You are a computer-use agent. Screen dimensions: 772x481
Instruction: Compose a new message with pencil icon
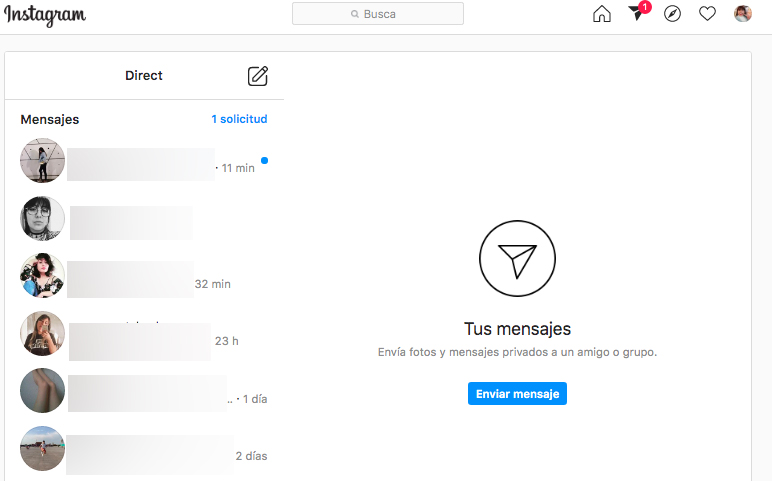[258, 76]
